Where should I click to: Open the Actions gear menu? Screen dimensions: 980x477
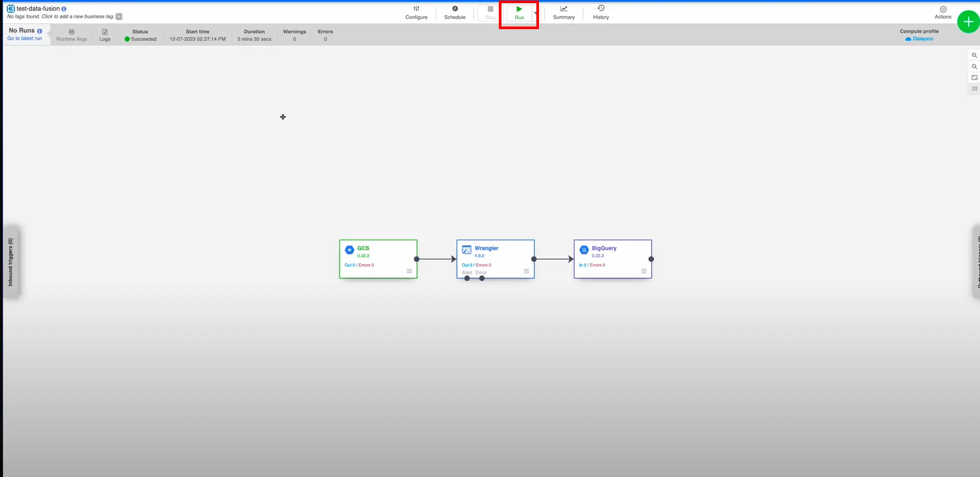click(942, 12)
